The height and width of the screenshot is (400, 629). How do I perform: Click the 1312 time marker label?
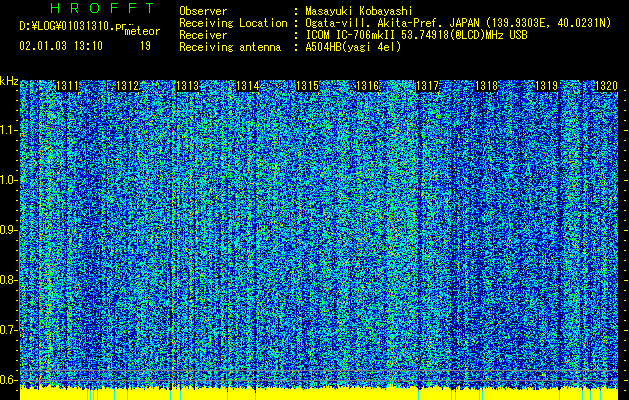(128, 86)
